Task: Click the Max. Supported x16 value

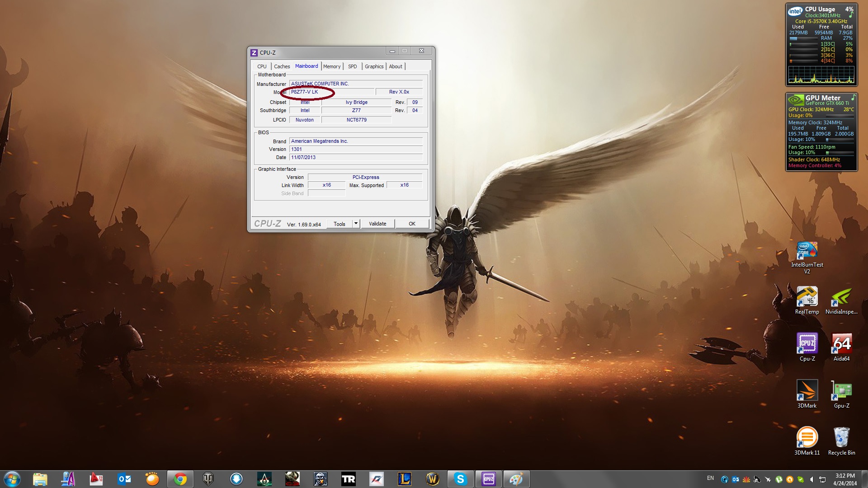Action: (x=404, y=185)
